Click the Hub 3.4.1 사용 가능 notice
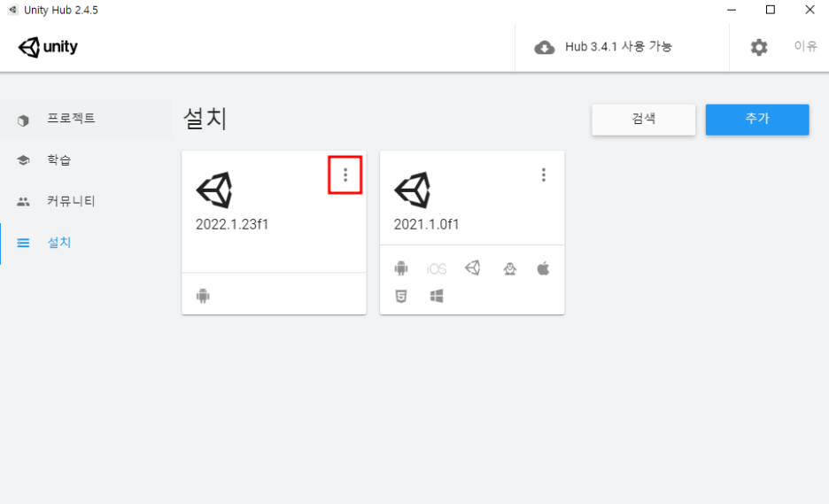Screen dimensions: 829x504 (x=618, y=47)
